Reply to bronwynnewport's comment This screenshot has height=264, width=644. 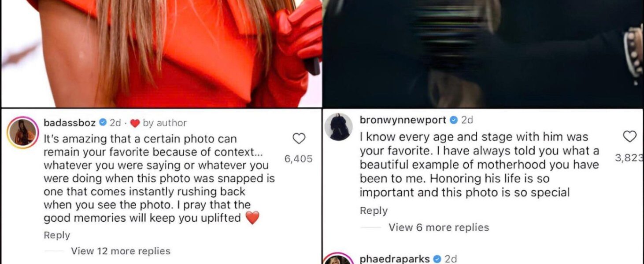374,211
